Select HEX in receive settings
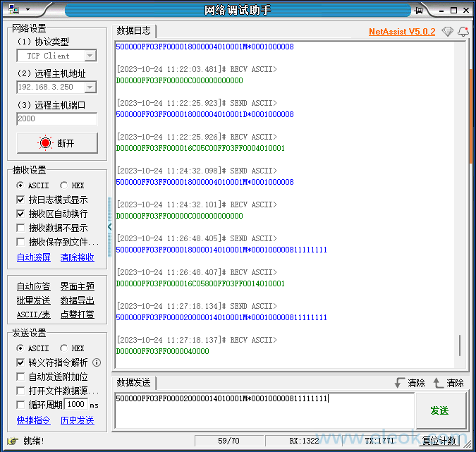 point(64,185)
